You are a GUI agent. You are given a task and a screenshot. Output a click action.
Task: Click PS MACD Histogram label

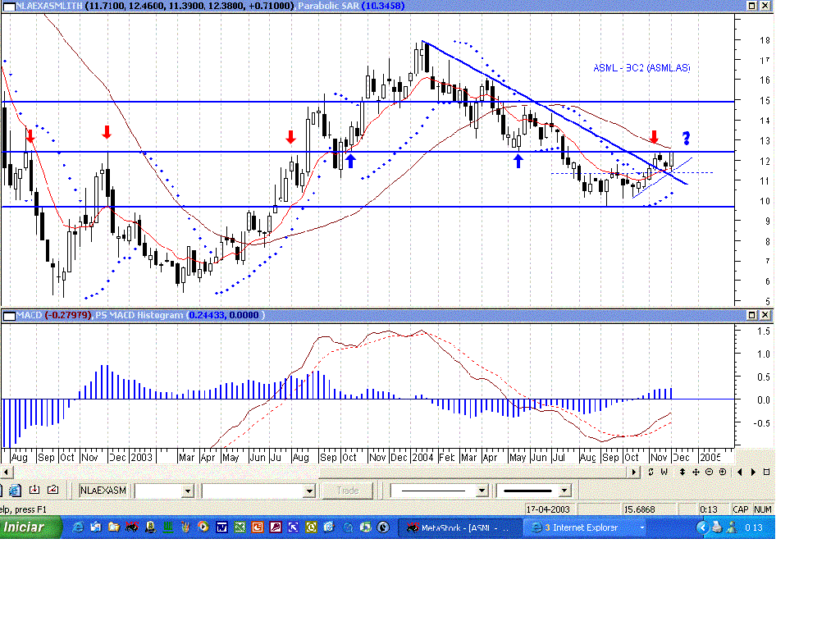tap(139, 315)
